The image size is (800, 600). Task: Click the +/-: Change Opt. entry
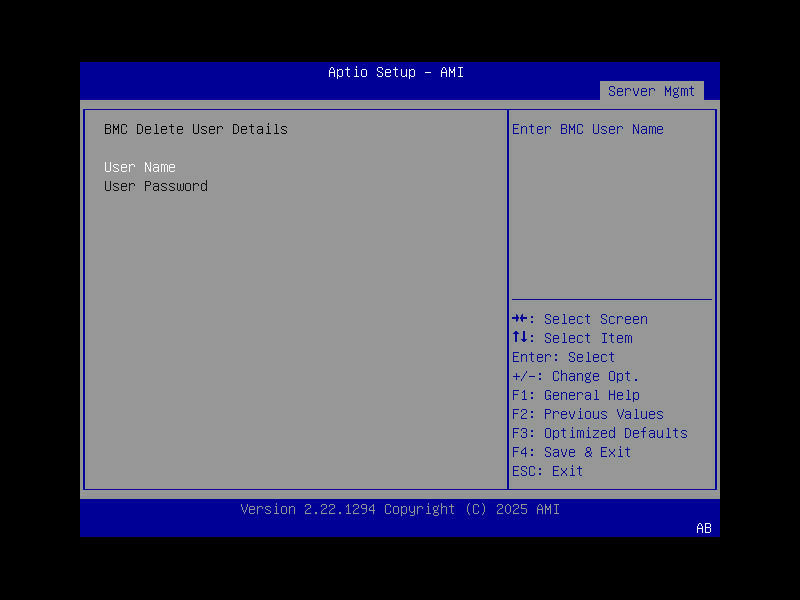point(571,376)
